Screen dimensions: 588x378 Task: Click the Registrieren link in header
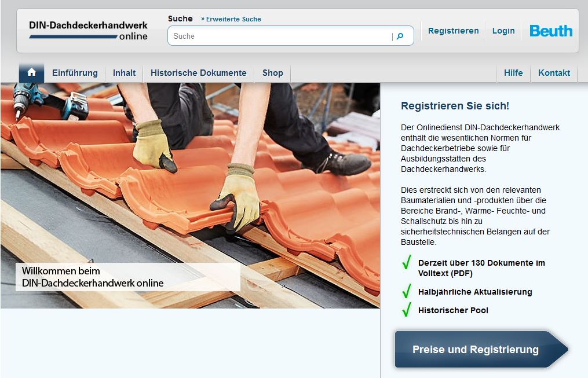454,31
